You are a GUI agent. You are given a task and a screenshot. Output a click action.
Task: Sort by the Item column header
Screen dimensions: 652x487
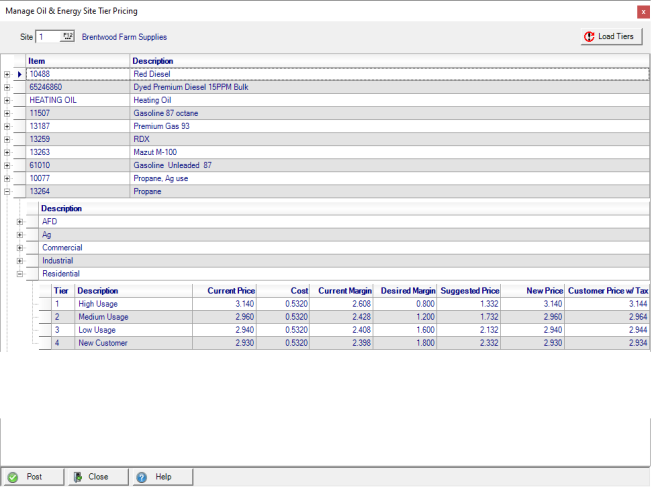[77, 61]
